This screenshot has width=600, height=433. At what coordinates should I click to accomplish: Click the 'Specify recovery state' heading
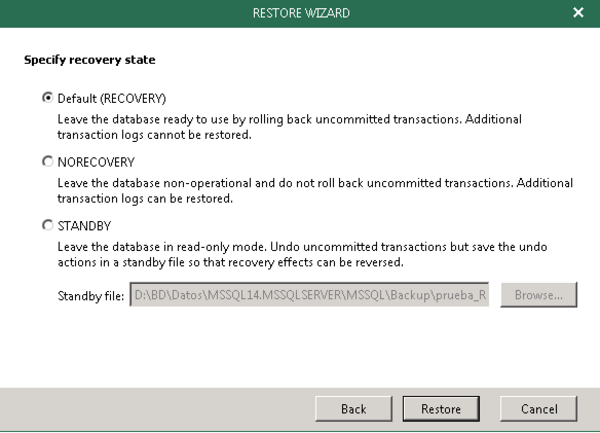click(x=89, y=60)
